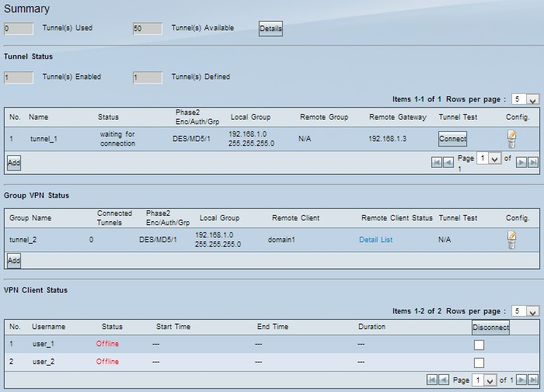Go to first page of Tunnel Status table
The image size is (544, 392).
436,162
